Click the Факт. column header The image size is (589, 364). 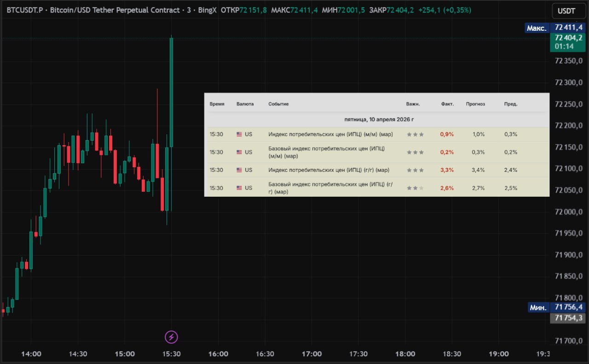tap(447, 104)
